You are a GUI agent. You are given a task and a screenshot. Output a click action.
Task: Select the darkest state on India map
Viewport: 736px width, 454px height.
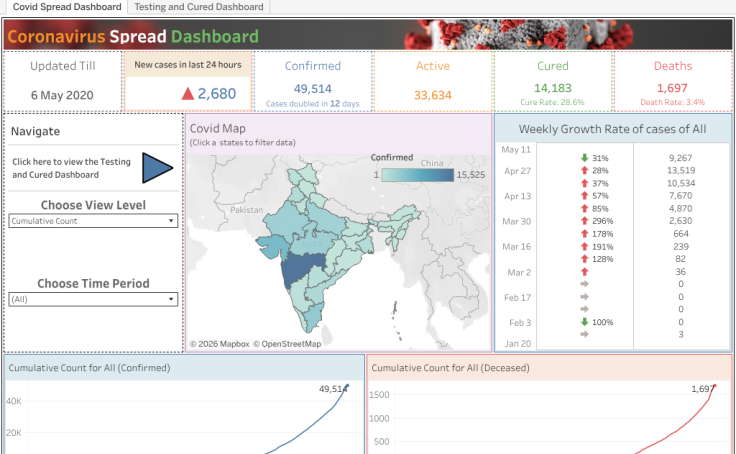[x=298, y=269]
